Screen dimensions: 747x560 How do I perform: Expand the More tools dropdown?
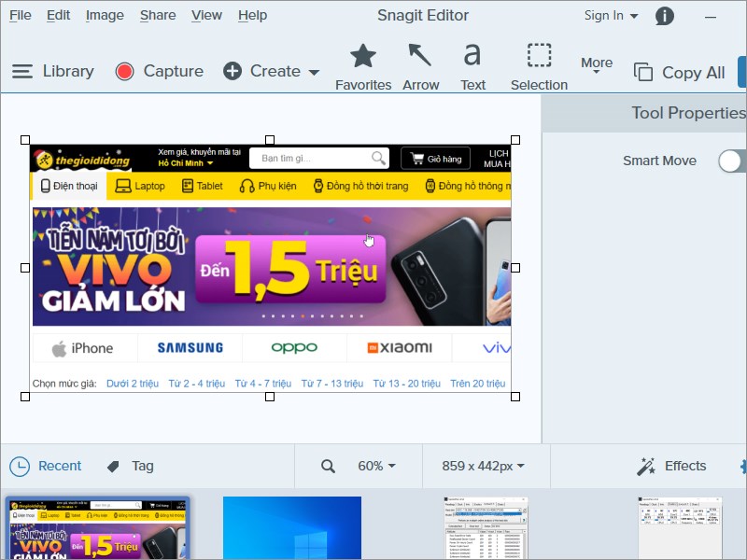[x=597, y=65]
